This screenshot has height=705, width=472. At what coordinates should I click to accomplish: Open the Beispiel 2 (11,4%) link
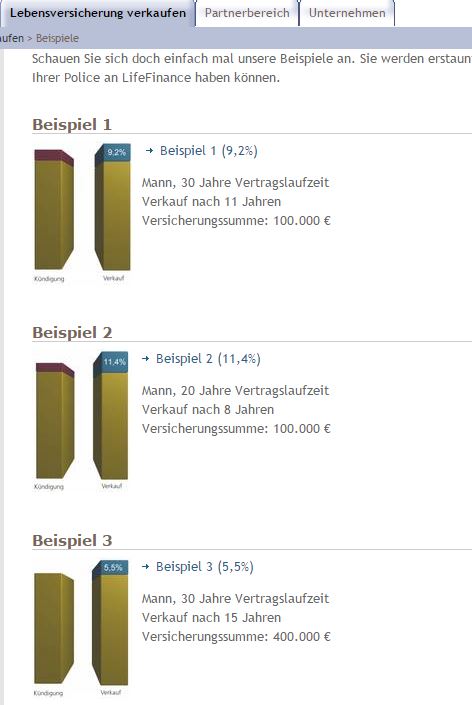point(208,359)
